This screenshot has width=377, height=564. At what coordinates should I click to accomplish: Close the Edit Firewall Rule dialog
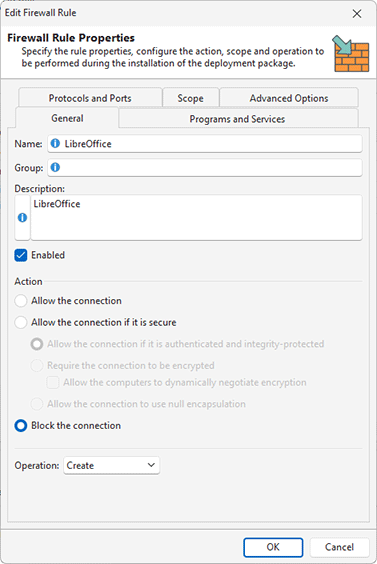point(357,14)
